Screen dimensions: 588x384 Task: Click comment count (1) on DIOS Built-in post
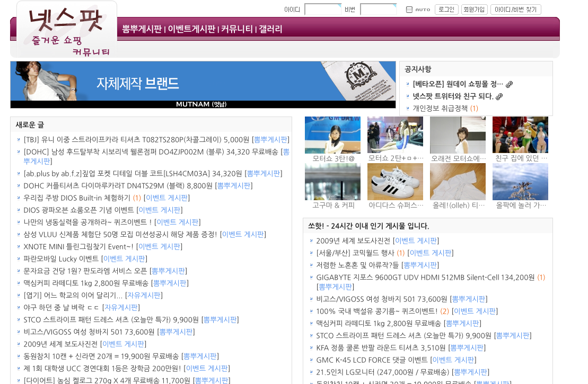coord(137,198)
